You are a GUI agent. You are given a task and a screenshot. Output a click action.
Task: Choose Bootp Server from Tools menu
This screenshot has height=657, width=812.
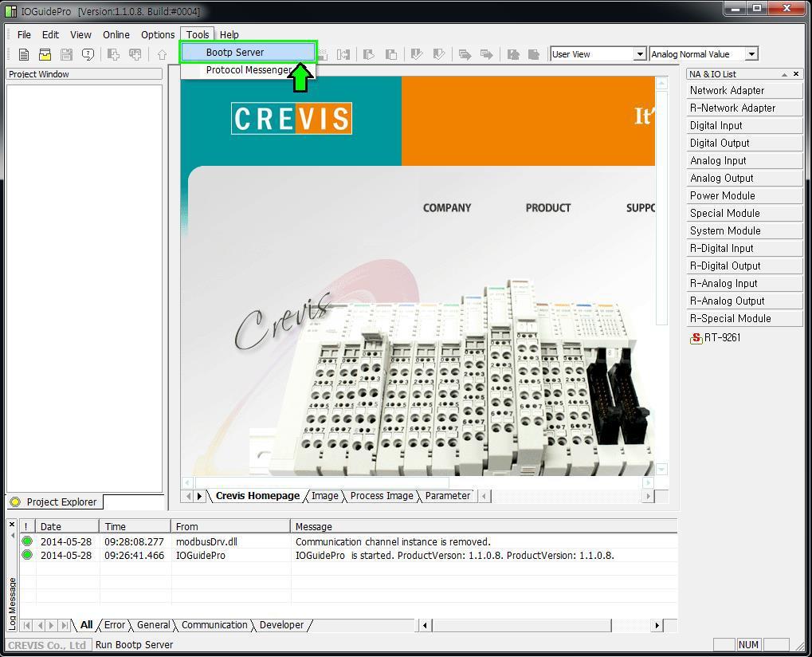tap(248, 53)
